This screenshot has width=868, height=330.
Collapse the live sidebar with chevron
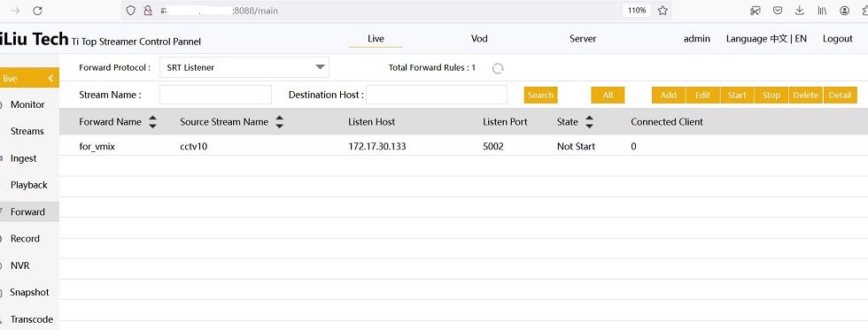pos(50,79)
